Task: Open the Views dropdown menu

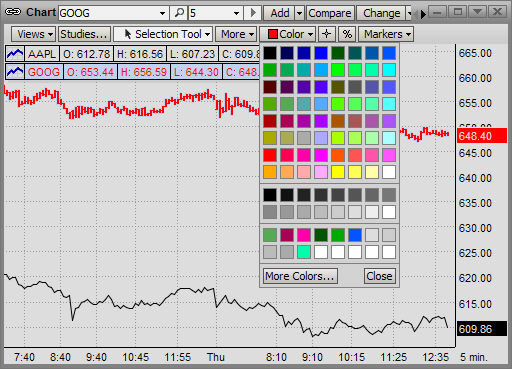Action: [33, 34]
